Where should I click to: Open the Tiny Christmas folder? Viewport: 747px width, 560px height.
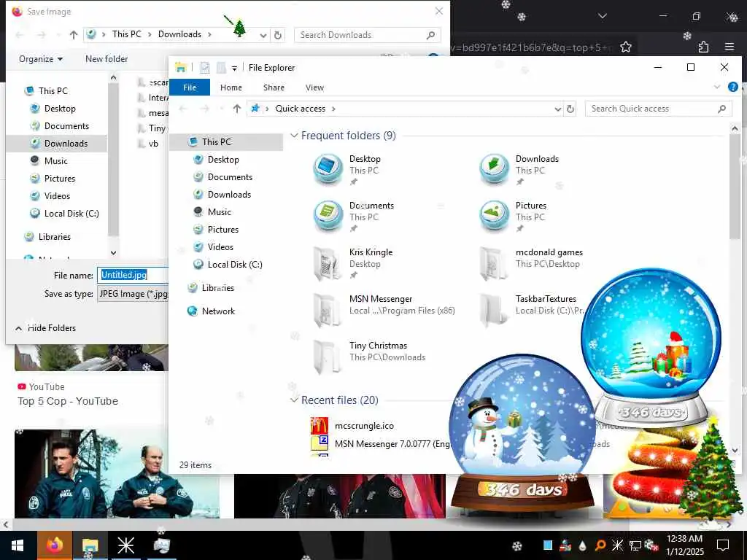click(328, 356)
